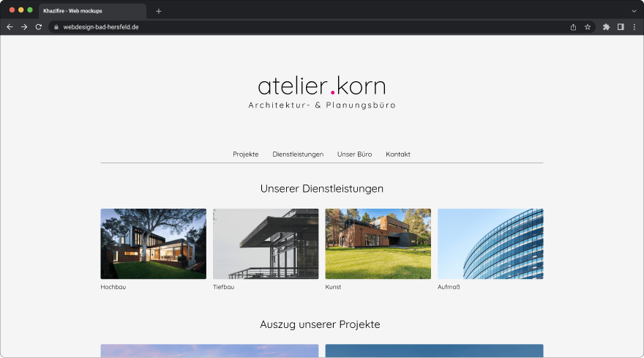Click the lock icon beside the URL
This screenshot has height=358, width=644.
tap(56, 27)
